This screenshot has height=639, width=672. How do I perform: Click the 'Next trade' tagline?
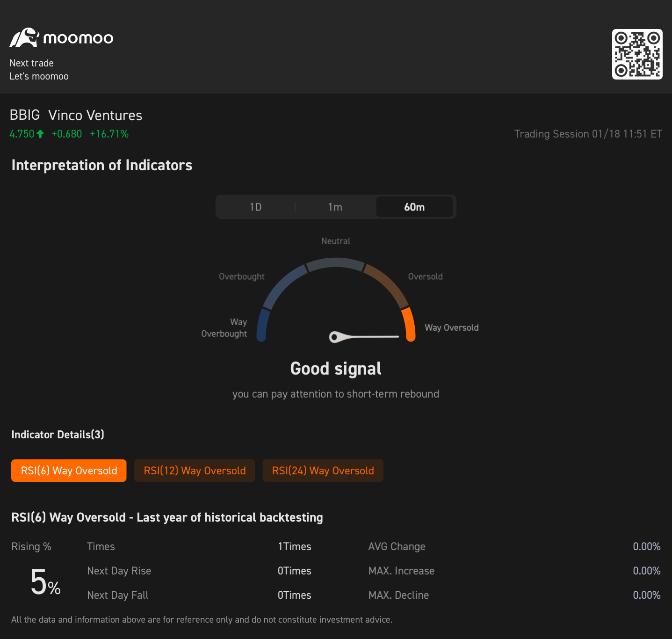[x=32, y=63]
